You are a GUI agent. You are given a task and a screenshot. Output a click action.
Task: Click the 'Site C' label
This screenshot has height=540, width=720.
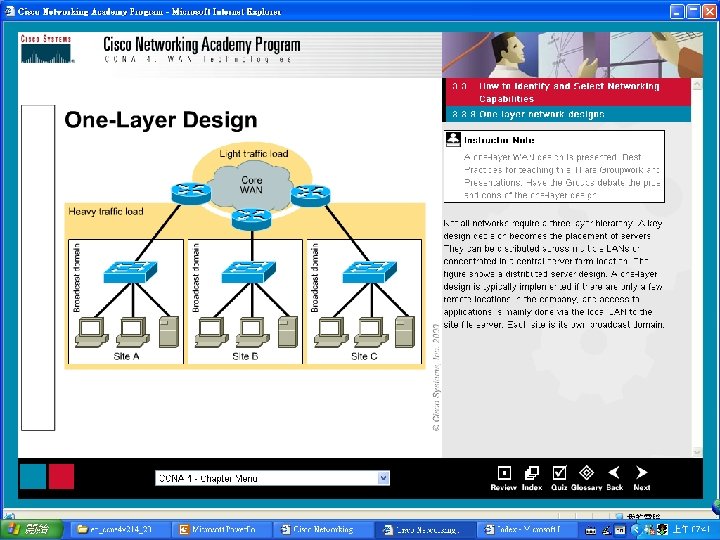tap(364, 356)
